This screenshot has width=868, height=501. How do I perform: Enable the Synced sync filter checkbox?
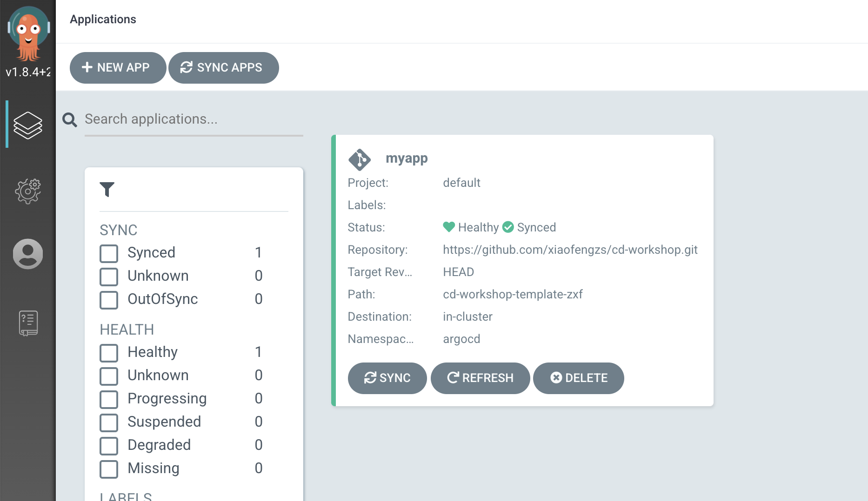click(109, 253)
